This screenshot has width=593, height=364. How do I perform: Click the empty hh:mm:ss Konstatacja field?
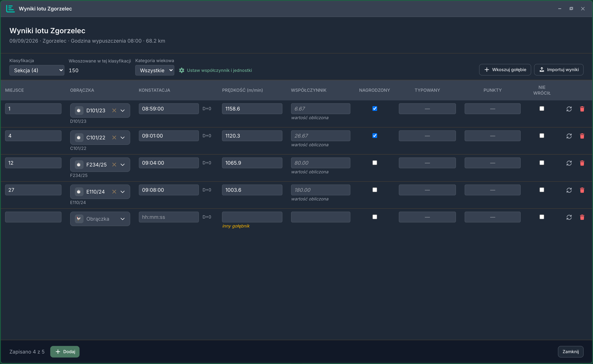pos(169,217)
